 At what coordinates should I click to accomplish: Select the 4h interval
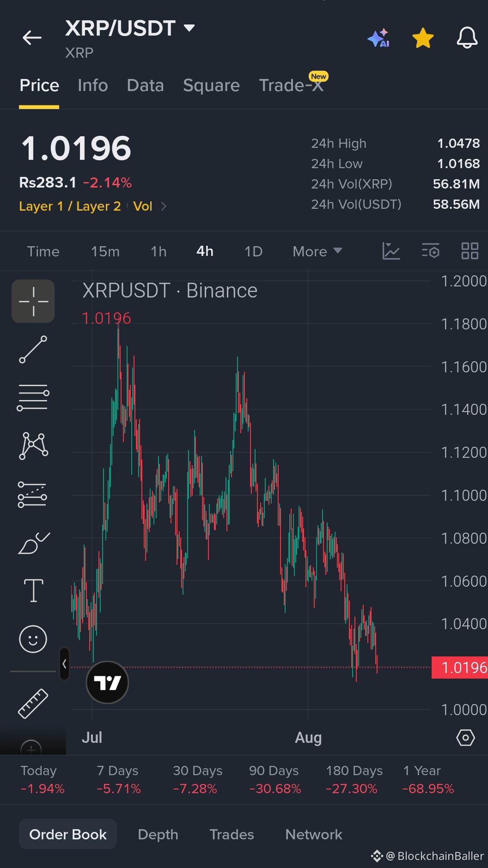[205, 251]
